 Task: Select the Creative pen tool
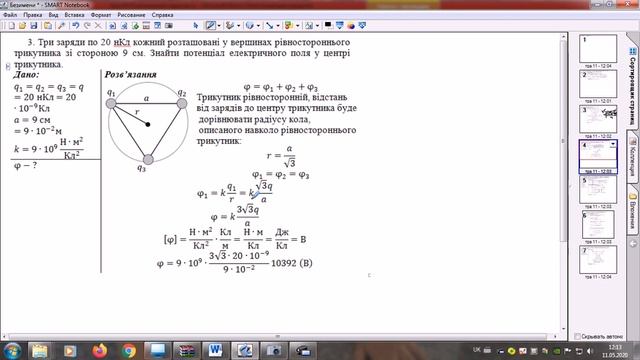tap(230, 26)
